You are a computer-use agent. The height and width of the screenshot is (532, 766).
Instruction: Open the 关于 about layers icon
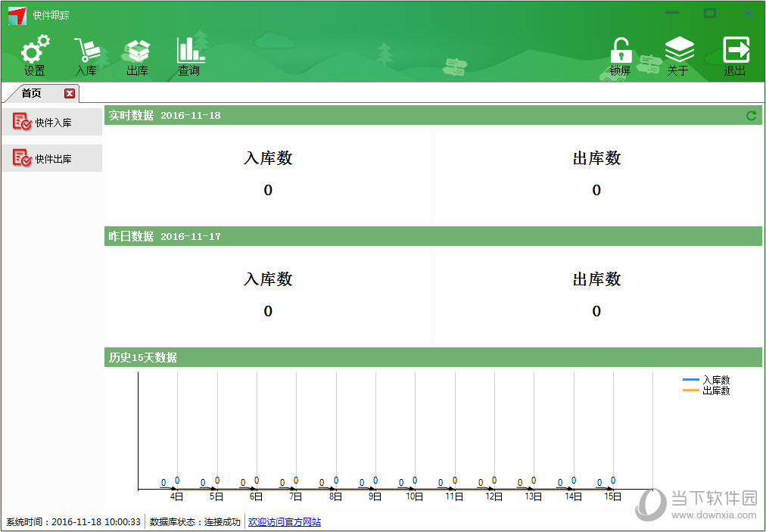pyautogui.click(x=678, y=52)
